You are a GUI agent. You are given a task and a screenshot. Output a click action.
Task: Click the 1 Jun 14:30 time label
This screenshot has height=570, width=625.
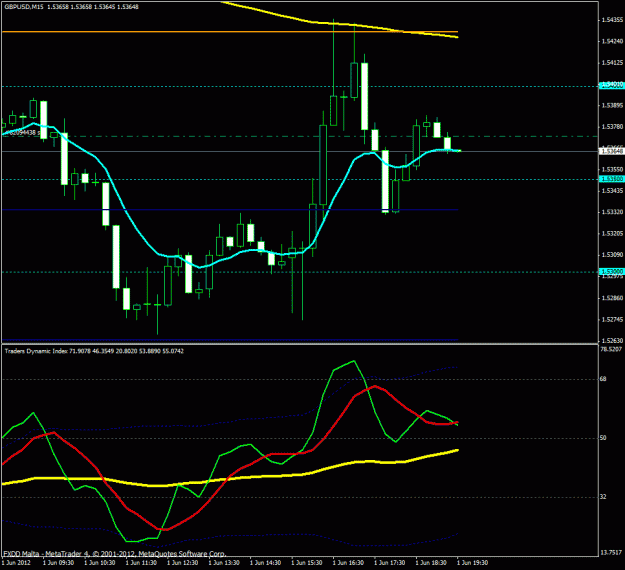tap(265, 563)
